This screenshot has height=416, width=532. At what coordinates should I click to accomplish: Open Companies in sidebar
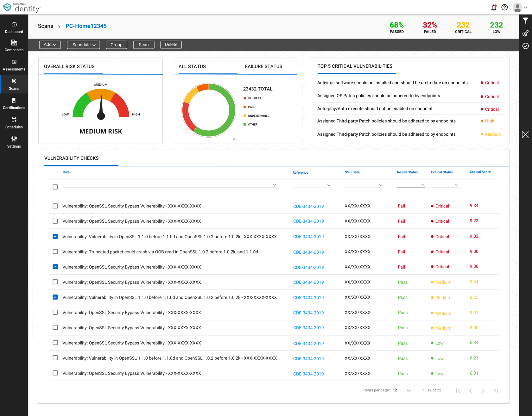[x=14, y=46]
